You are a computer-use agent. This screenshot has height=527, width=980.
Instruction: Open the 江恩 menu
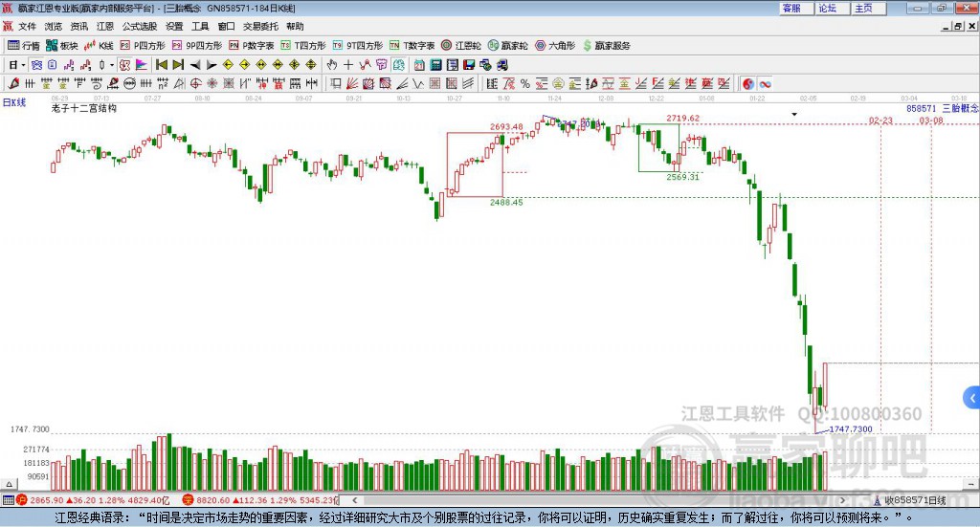[105, 26]
